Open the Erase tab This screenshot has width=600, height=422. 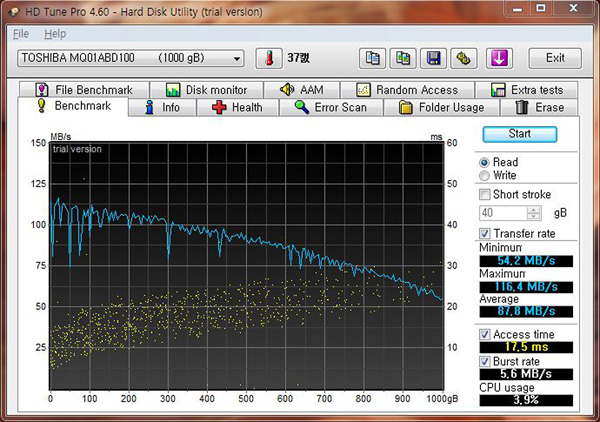click(x=539, y=108)
